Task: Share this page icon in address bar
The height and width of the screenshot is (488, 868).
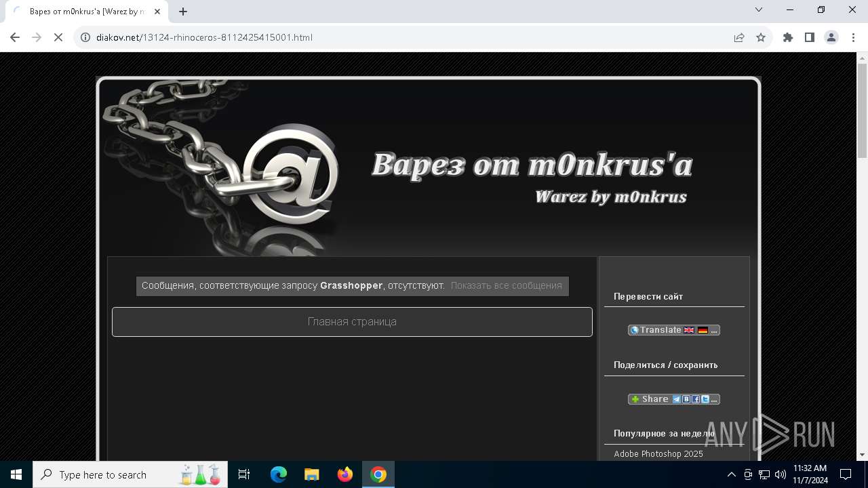Action: (739, 37)
